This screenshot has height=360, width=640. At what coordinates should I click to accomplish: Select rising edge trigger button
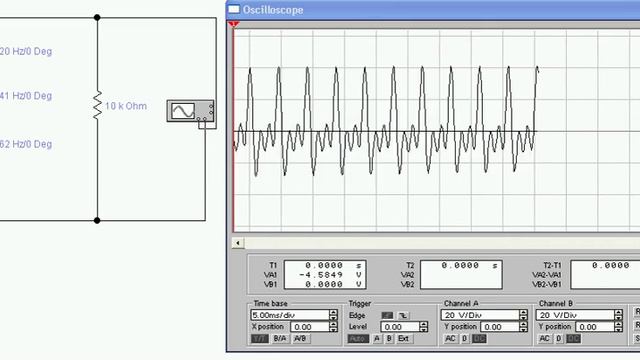tap(387, 316)
